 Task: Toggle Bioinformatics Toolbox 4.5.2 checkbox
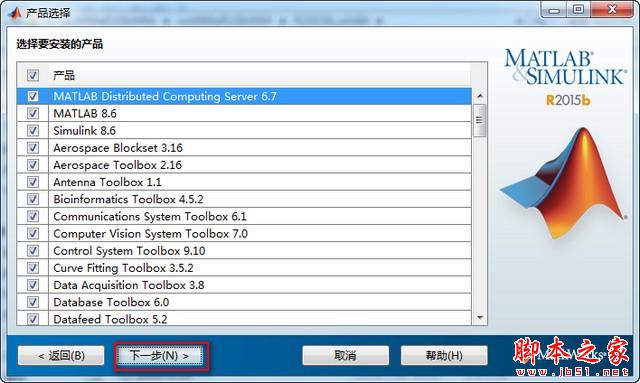pyautogui.click(x=33, y=199)
